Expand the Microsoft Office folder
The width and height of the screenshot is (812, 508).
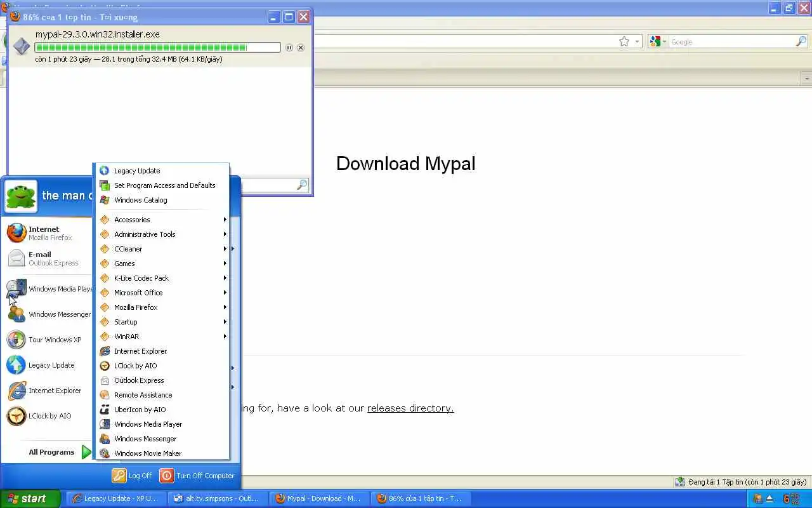(x=162, y=293)
